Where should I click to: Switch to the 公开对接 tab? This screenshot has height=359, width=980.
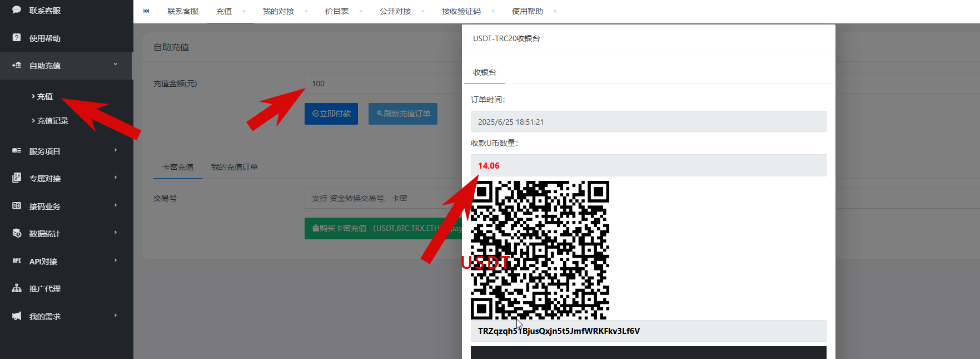click(x=395, y=11)
